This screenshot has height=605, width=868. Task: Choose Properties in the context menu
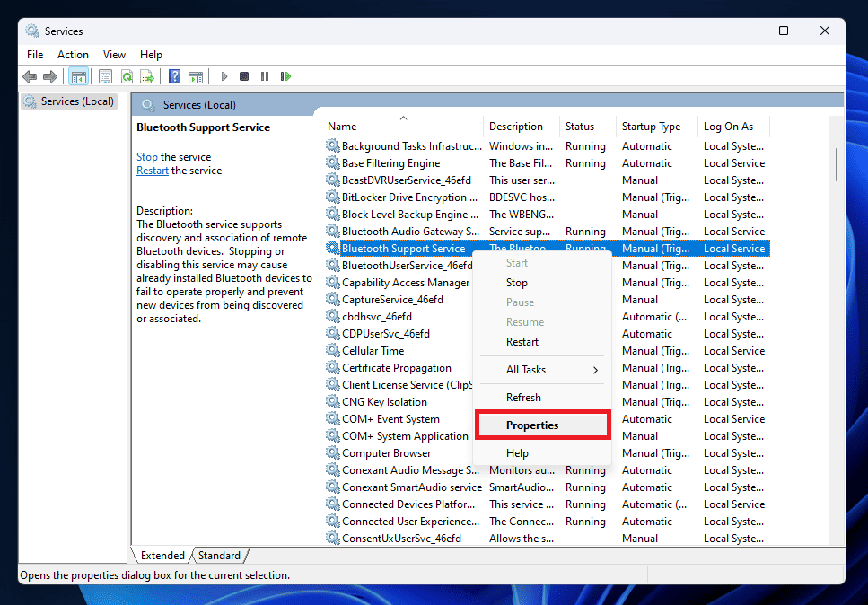pyautogui.click(x=542, y=425)
